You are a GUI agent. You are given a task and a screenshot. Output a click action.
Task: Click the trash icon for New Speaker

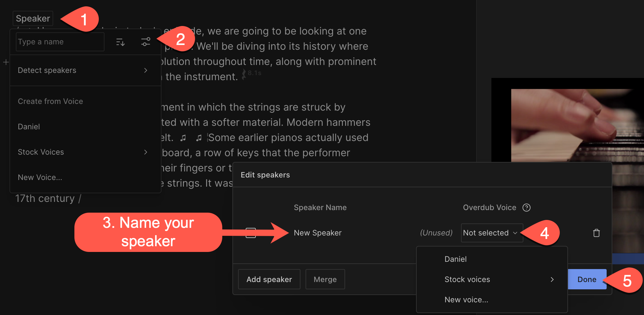(596, 233)
